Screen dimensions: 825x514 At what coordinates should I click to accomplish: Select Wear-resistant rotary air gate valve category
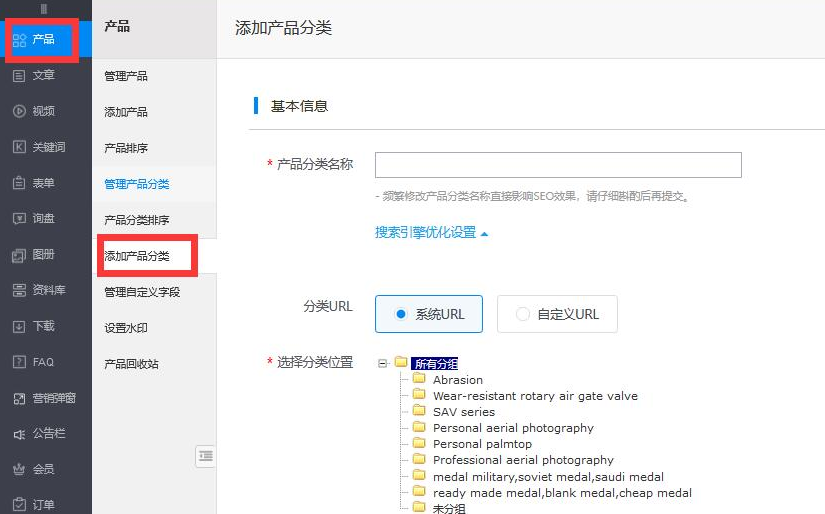[535, 396]
